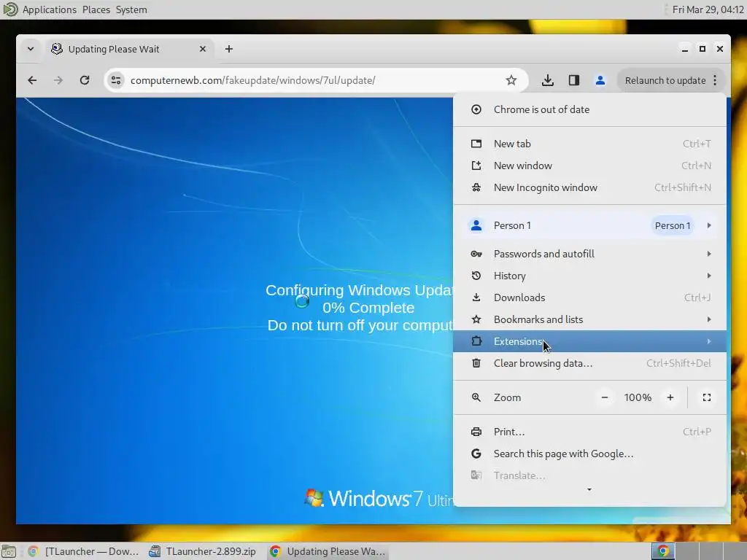747x560 pixels.
Task: Click Relaunch to update button
Action: (x=665, y=80)
